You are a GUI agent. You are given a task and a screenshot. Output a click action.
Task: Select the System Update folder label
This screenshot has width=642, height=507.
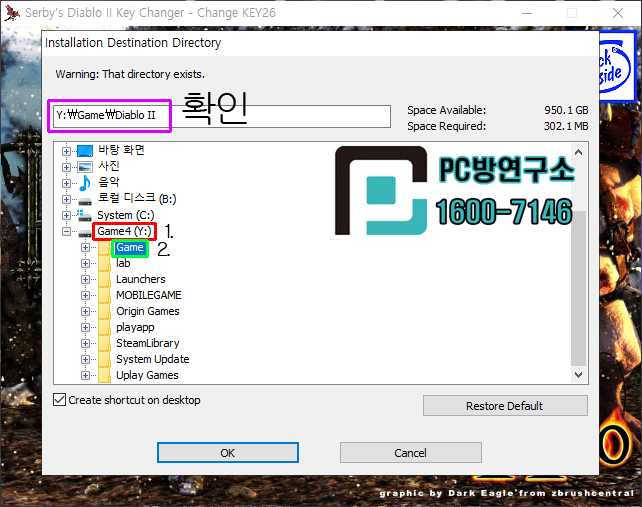153,359
